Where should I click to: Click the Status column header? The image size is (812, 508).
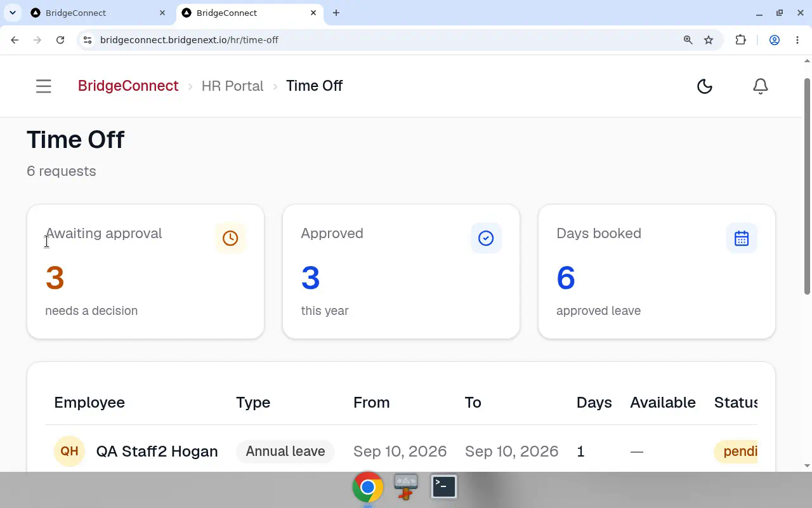point(736,403)
